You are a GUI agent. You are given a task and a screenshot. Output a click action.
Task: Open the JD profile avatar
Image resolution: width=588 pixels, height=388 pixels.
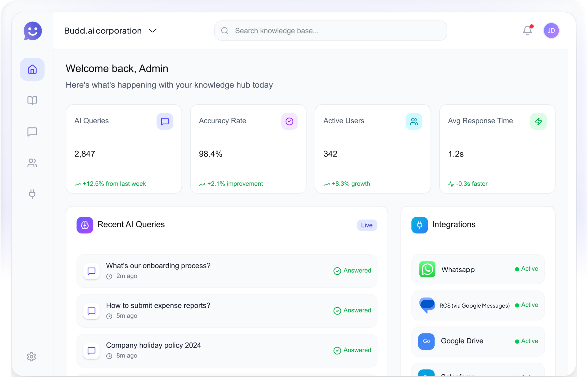[551, 30]
